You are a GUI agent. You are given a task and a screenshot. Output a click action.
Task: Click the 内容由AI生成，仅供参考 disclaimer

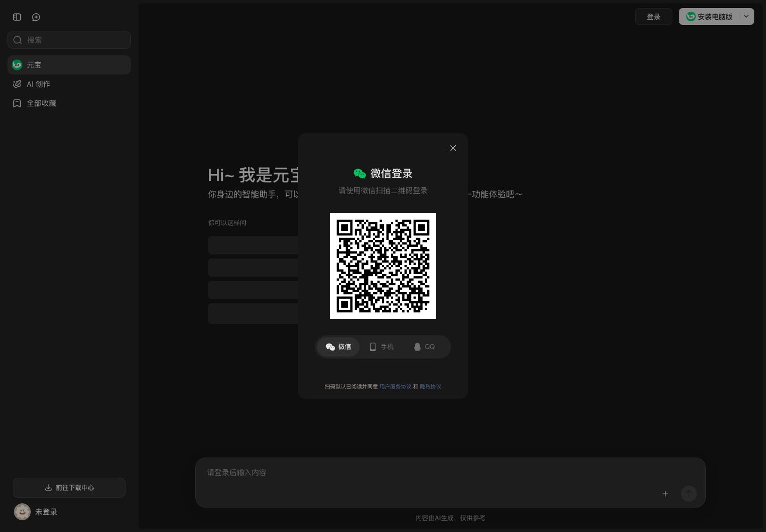451,518
